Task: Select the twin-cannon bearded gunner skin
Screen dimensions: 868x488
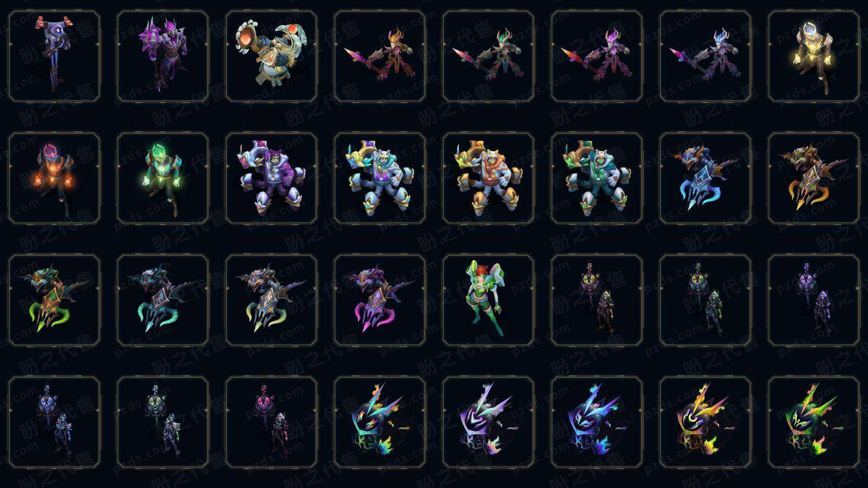Action: tap(271, 56)
